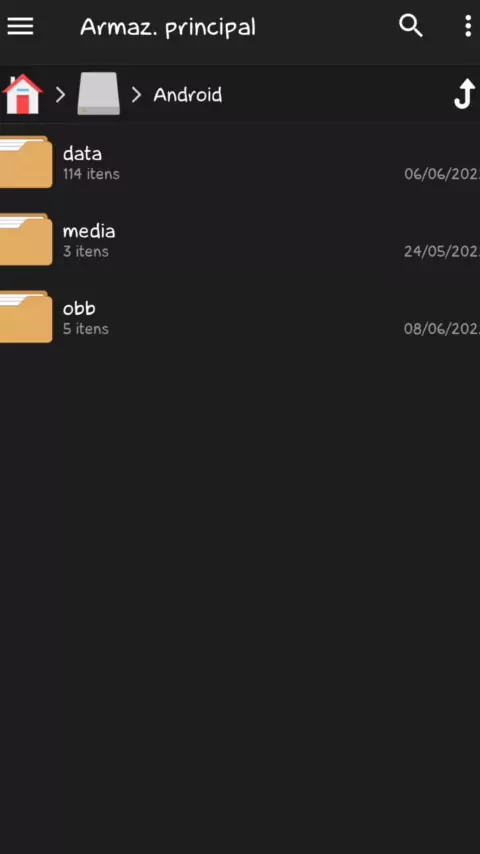Select the obb folder name
The image size is (480, 854).
pos(79,308)
